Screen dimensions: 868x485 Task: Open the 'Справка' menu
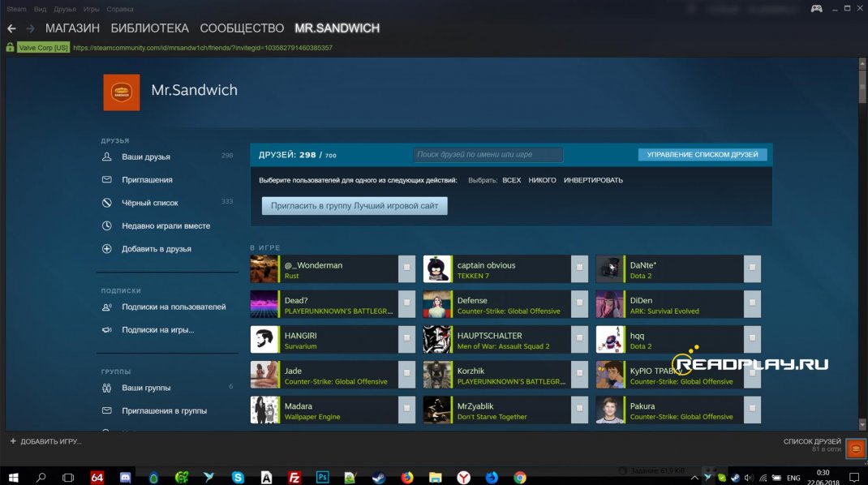pyautogui.click(x=120, y=9)
